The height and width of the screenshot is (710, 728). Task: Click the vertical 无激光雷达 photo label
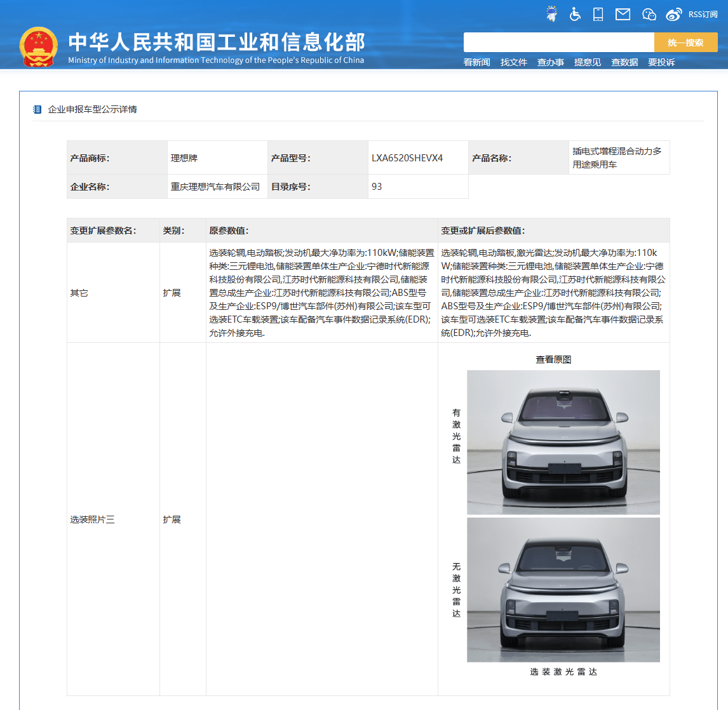coord(456,590)
